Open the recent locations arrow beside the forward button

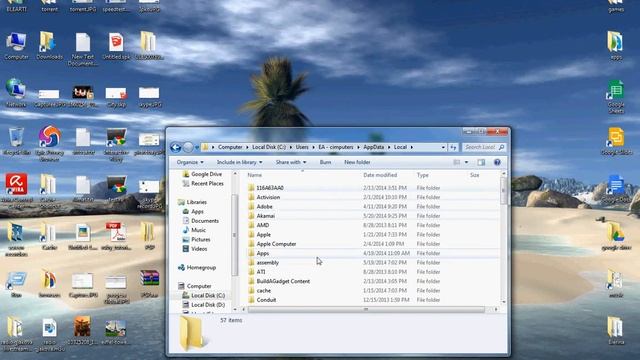(197, 147)
